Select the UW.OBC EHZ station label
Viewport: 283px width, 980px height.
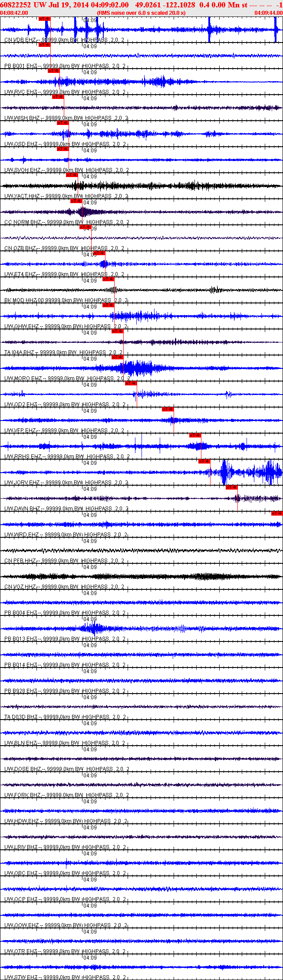click(x=21, y=873)
